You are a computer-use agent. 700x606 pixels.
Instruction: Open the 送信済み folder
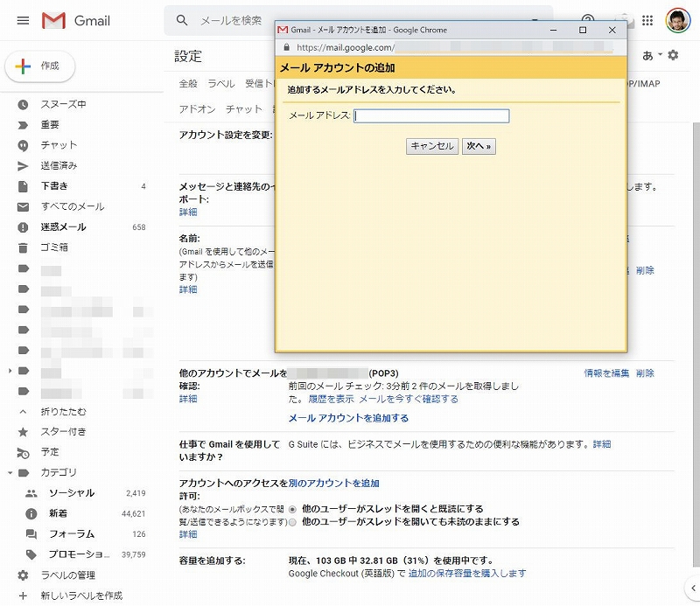tap(59, 165)
